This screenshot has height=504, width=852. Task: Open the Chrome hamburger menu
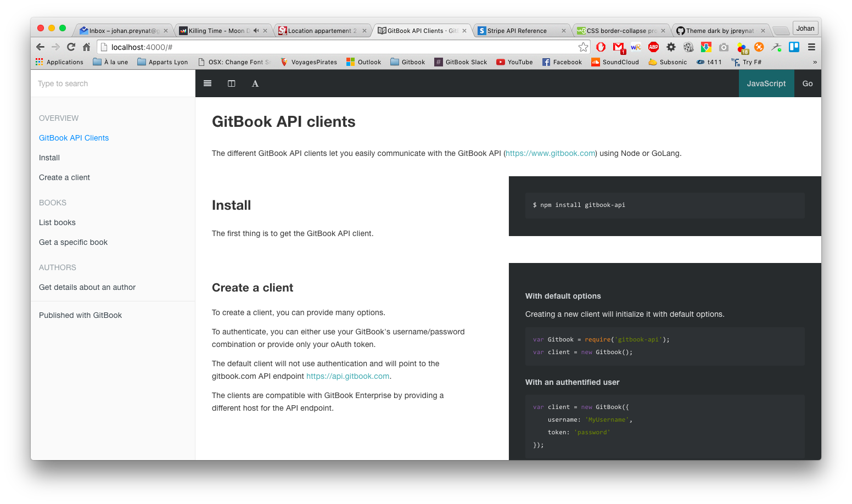tap(811, 47)
